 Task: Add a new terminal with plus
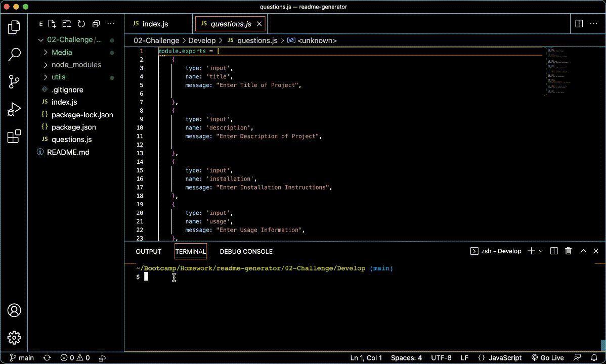pyautogui.click(x=532, y=251)
